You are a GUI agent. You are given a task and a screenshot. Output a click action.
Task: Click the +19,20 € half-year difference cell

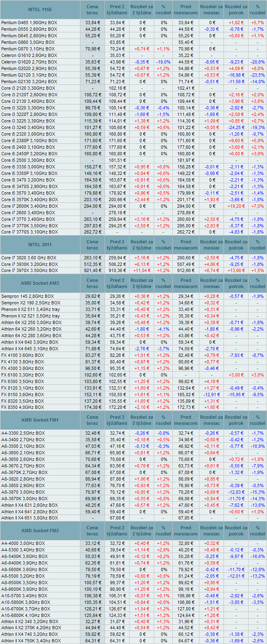coord(236,206)
